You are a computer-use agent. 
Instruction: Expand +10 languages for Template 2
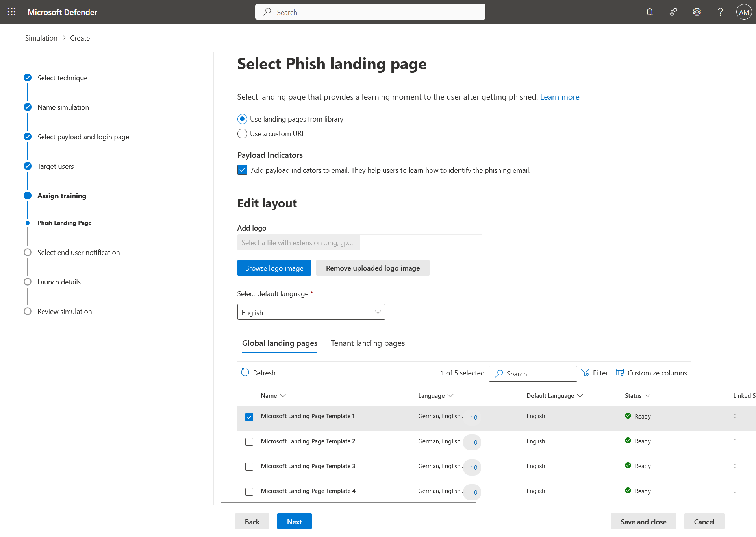[472, 442]
